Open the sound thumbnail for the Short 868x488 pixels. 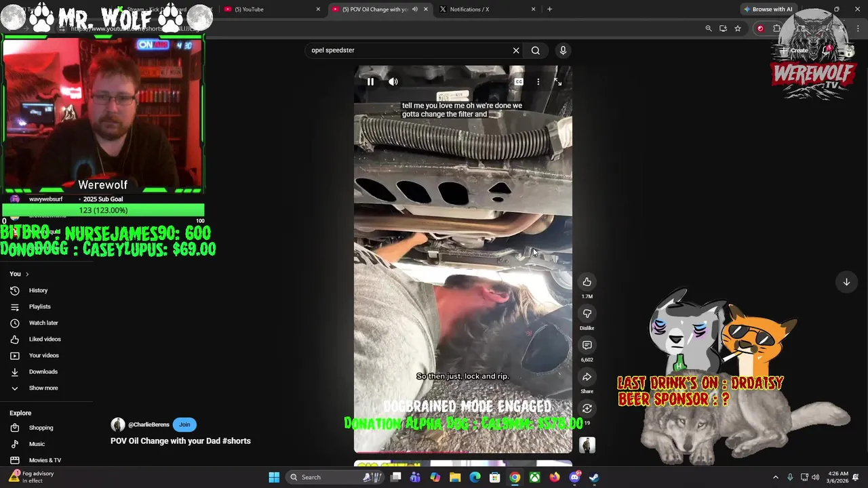point(587,445)
